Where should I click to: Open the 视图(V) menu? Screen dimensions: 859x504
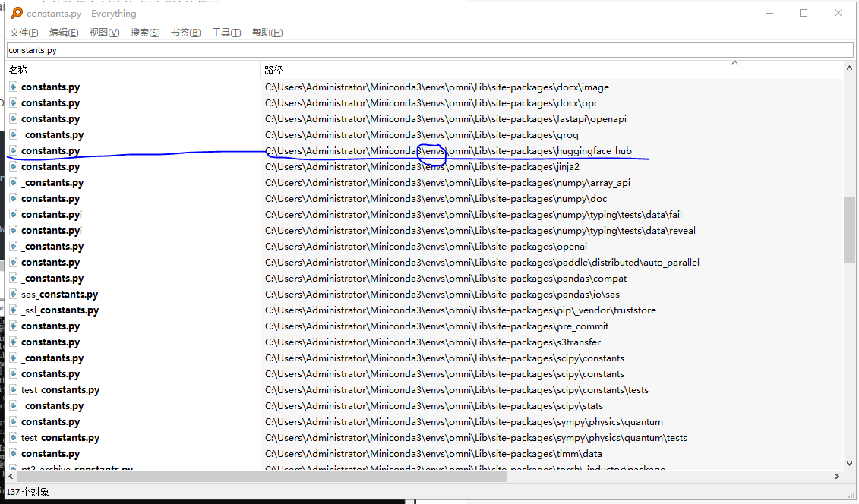104,33
